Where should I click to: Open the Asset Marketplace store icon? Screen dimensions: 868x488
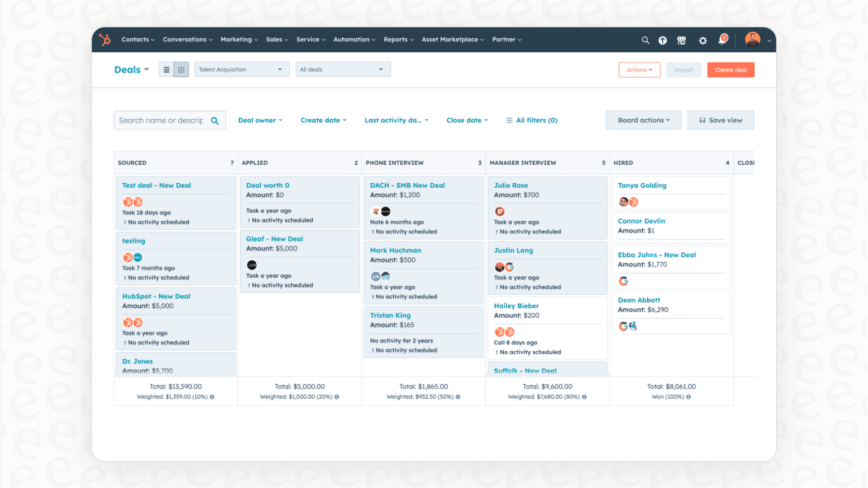click(x=681, y=40)
